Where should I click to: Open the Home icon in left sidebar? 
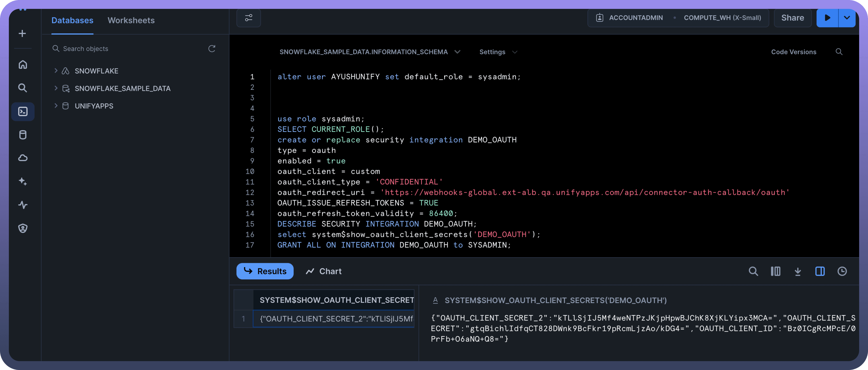click(23, 65)
